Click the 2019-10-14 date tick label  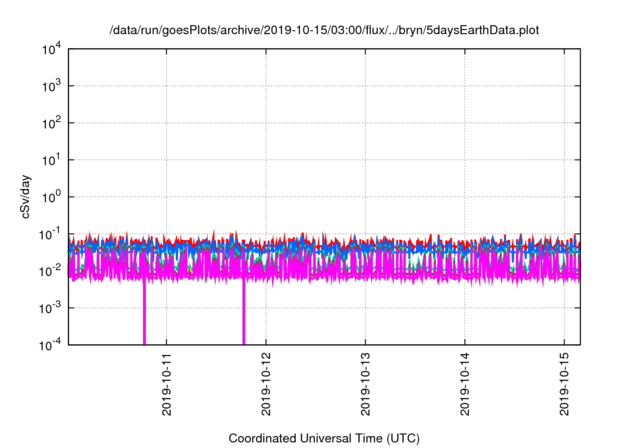pyautogui.click(x=465, y=384)
